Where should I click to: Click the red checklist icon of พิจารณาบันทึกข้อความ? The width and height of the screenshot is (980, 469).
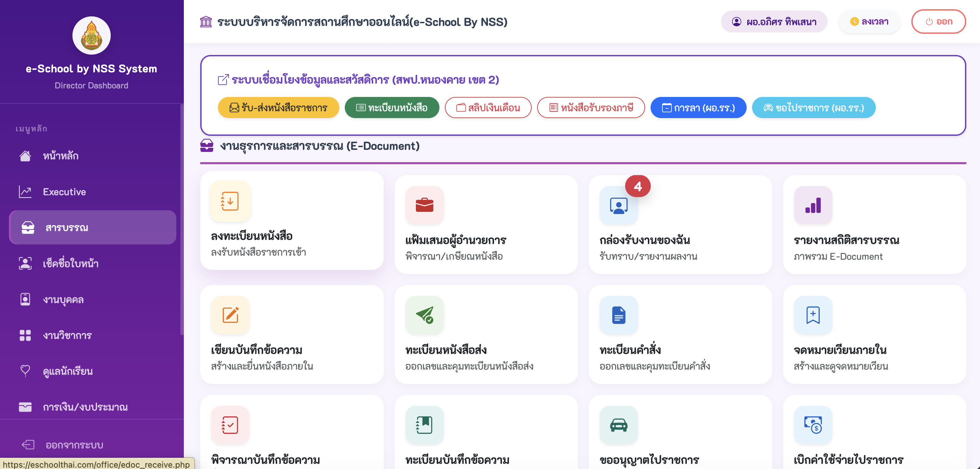pyautogui.click(x=230, y=425)
